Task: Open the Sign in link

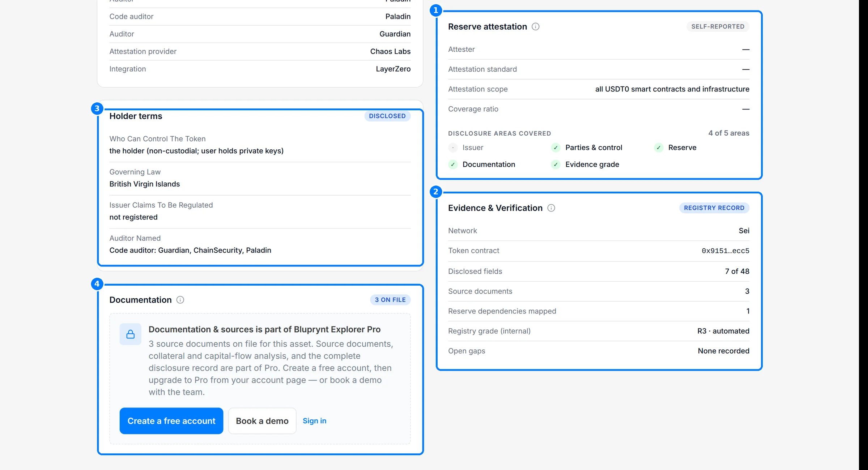Action: 315,421
